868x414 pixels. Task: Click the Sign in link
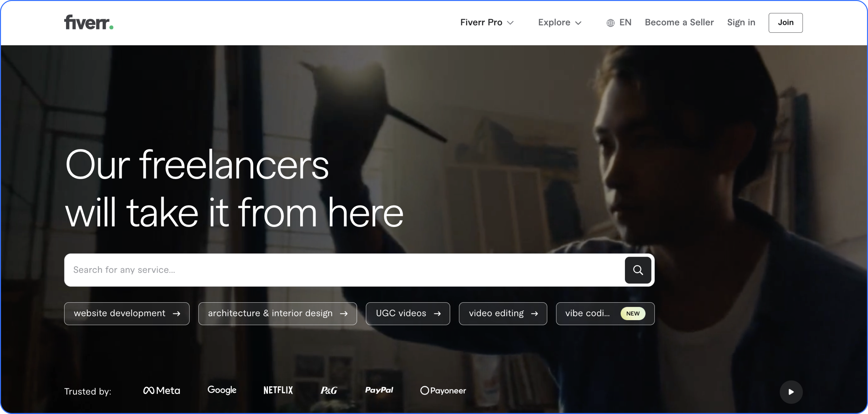click(741, 23)
